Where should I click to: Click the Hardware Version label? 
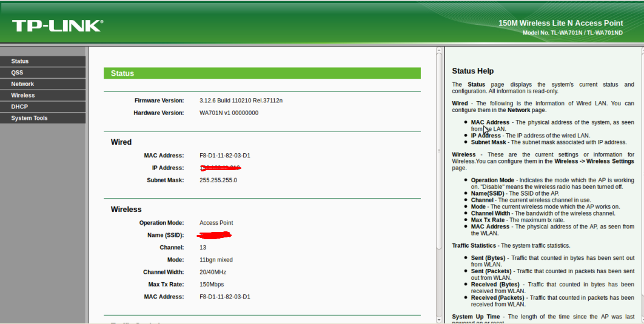point(158,113)
